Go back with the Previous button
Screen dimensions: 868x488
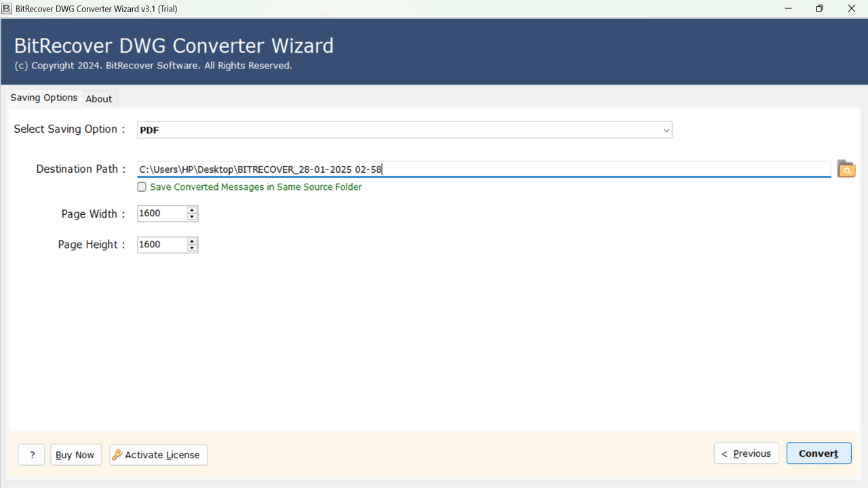click(x=746, y=453)
